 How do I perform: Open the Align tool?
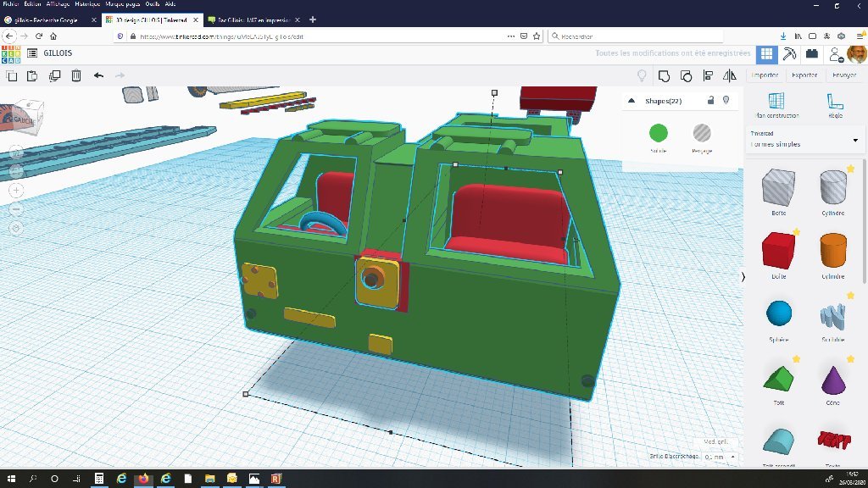pos(708,75)
